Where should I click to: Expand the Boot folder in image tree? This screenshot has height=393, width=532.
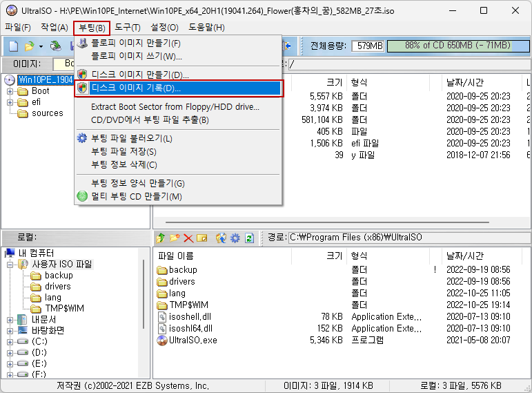(x=10, y=91)
